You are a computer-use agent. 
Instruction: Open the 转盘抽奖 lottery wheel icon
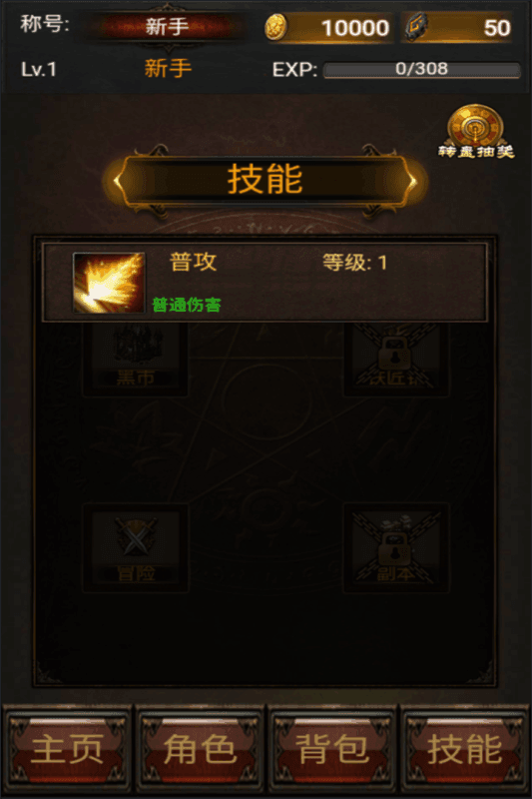point(476,132)
